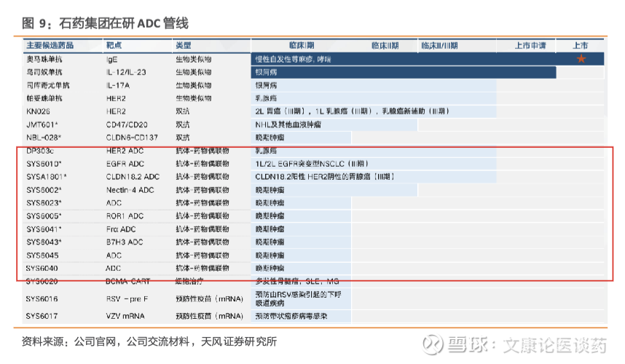
Task: Select the 靶点 column header
Action: 114,45
